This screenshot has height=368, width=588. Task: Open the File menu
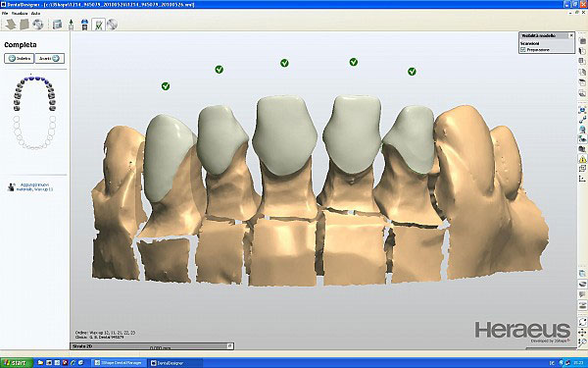point(5,13)
